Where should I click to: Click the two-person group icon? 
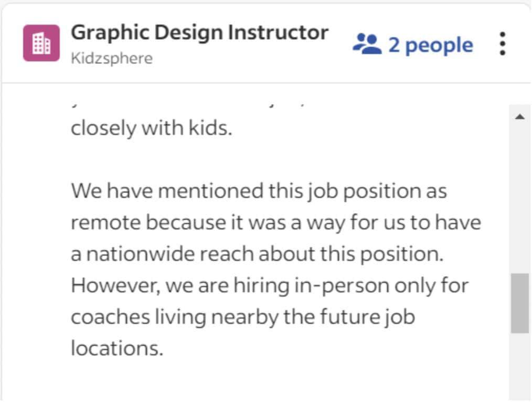[367, 45]
